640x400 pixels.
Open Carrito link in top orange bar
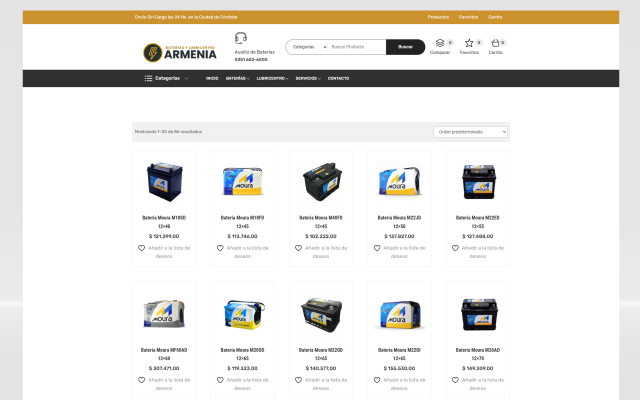coord(495,17)
